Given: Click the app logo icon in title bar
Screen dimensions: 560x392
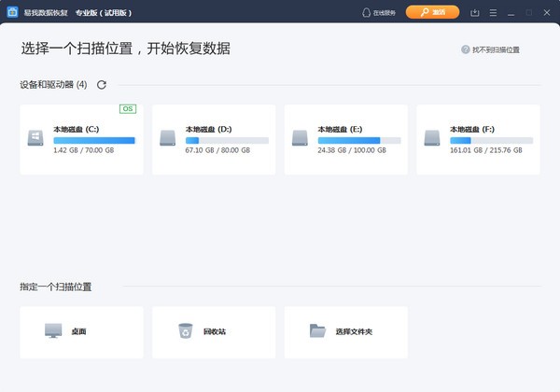Looking at the screenshot, I should [x=11, y=12].
